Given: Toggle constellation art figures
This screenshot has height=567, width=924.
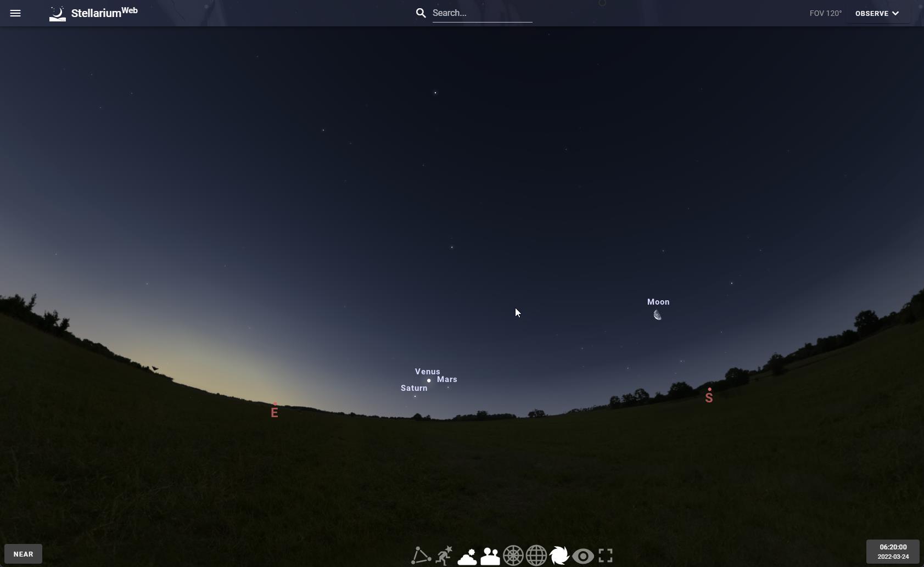Looking at the screenshot, I should pyautogui.click(x=444, y=555).
